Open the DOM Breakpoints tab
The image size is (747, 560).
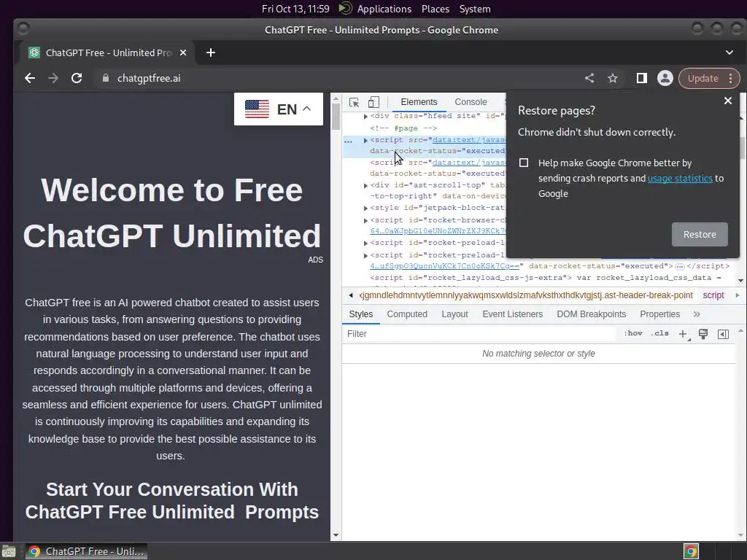pyautogui.click(x=591, y=314)
